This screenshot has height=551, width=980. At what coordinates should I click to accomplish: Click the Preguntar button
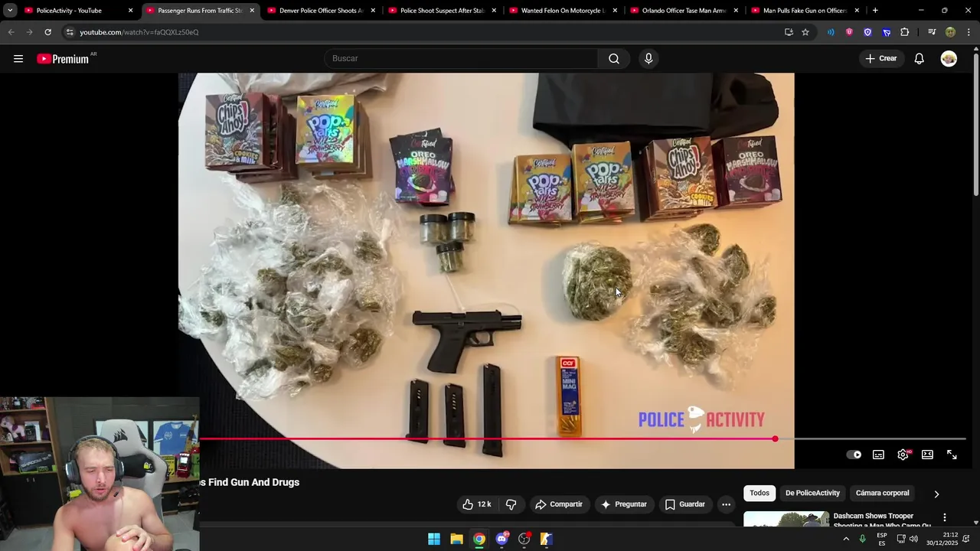click(x=624, y=504)
